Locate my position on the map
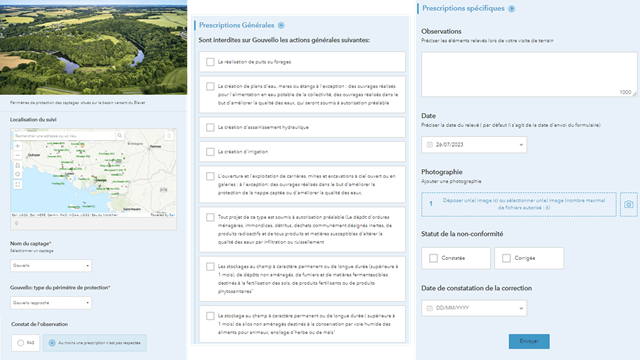This screenshot has height=360, width=640. click(18, 174)
